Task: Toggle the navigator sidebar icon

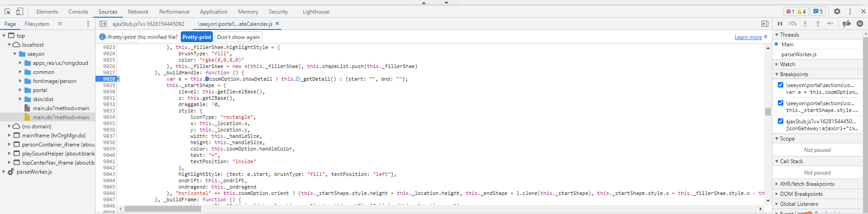Action: pos(103,24)
